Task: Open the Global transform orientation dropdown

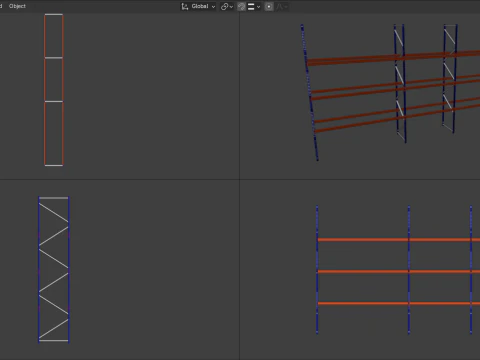Action: 198,6
